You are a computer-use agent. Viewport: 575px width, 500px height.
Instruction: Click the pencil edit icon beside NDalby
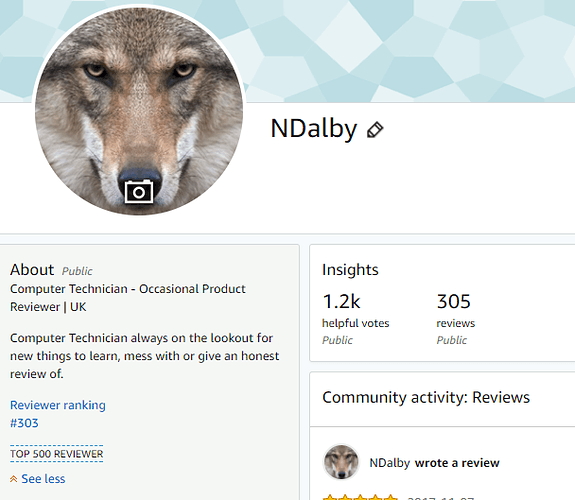point(375,130)
